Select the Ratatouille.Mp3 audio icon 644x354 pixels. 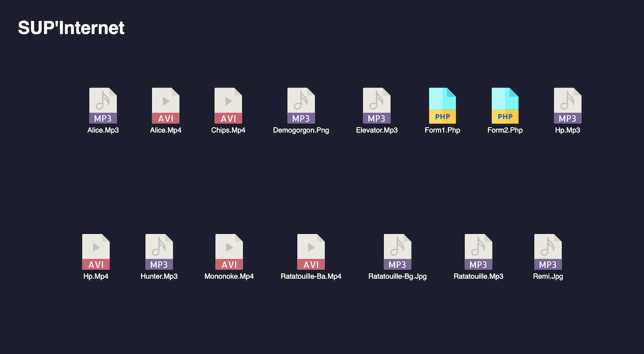(478, 252)
